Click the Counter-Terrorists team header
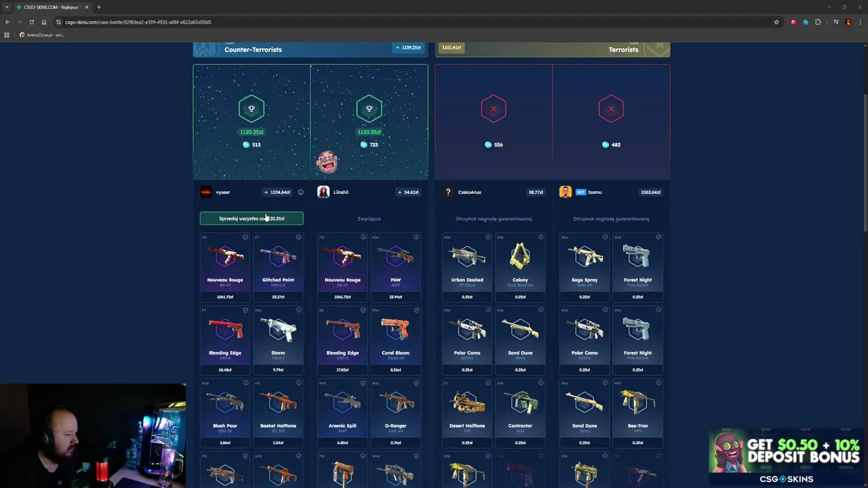Viewport: 868px width, 488px height. tap(311, 49)
